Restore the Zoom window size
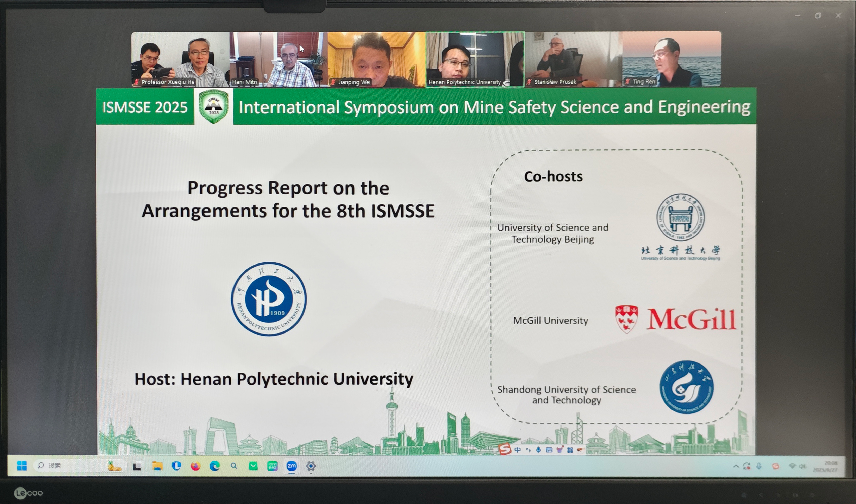 coord(818,16)
